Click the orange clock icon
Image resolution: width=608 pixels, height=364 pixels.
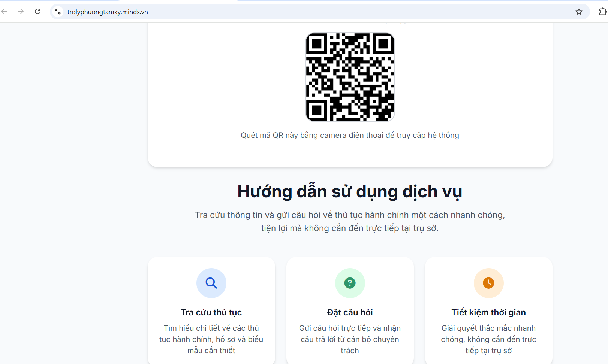(489, 283)
